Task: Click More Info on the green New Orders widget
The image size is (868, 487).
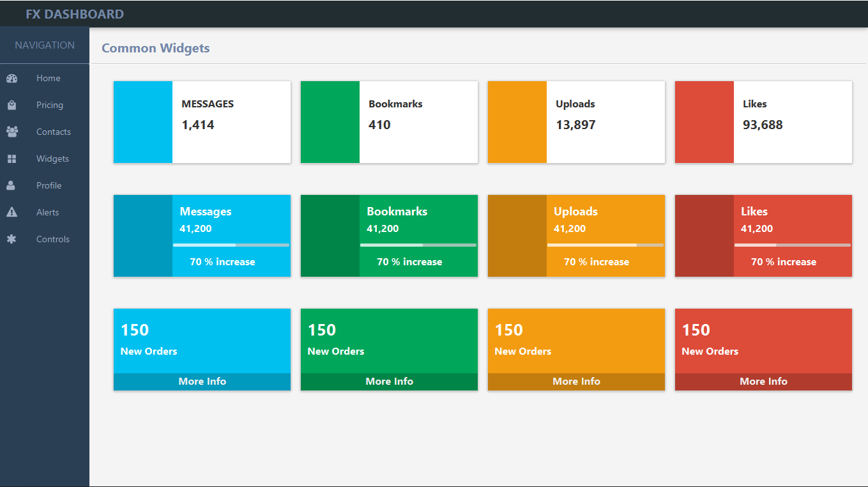Action: [389, 382]
